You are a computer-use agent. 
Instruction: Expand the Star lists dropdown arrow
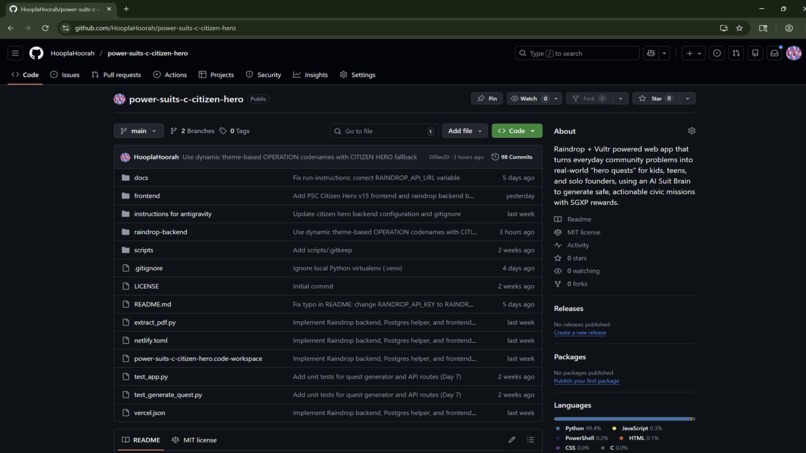point(687,98)
